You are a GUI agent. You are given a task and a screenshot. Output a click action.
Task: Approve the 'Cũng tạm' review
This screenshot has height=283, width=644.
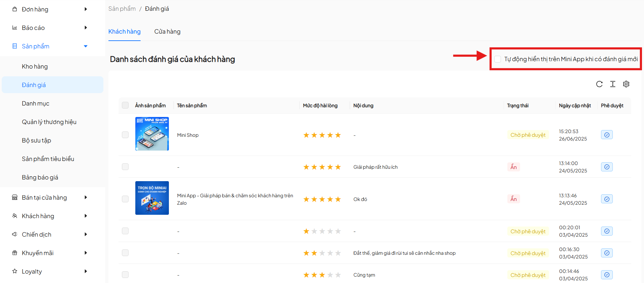pos(606,275)
